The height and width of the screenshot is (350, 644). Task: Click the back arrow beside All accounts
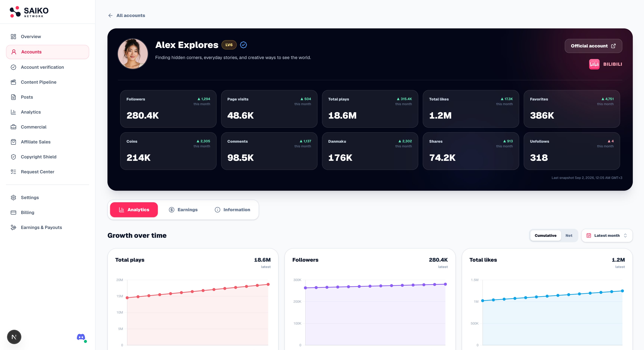tap(110, 16)
